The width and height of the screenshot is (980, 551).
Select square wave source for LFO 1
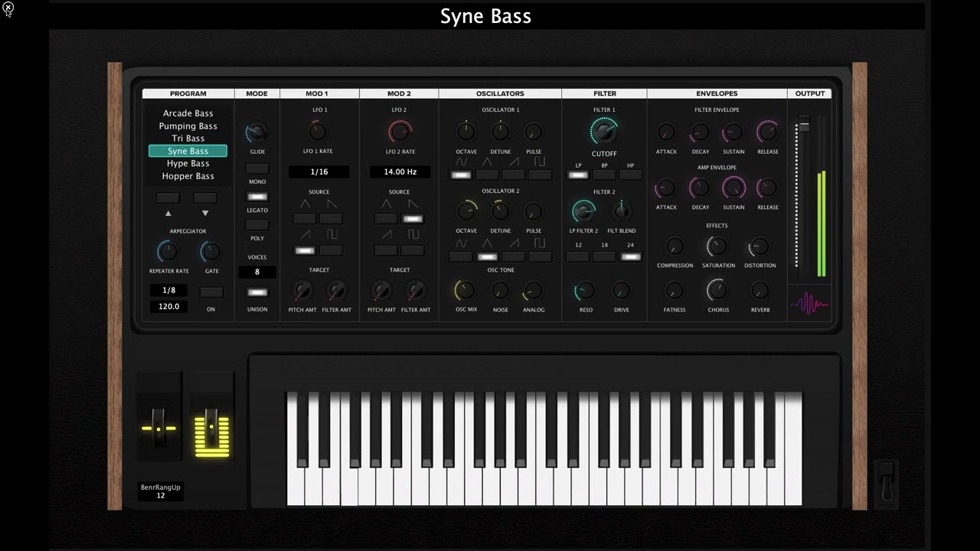pos(331,250)
